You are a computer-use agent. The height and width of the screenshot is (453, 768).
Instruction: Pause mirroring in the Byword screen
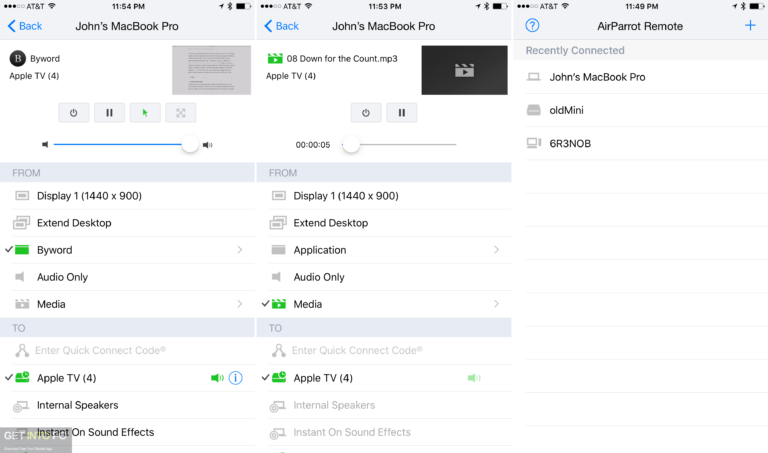click(x=109, y=113)
